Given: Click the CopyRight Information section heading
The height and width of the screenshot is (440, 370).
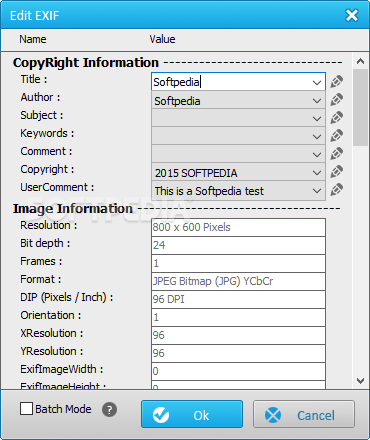Looking at the screenshot, I should 86,63.
